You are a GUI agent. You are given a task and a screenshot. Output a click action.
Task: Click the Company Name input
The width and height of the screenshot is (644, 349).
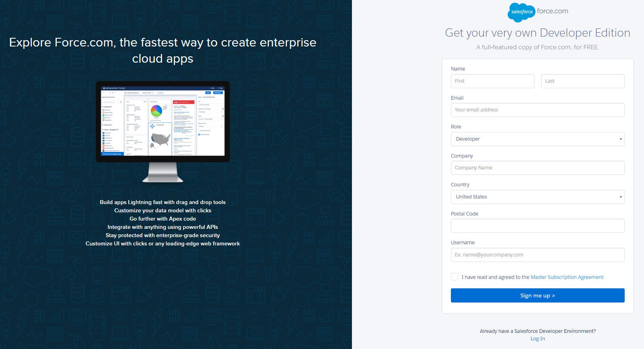tap(538, 168)
